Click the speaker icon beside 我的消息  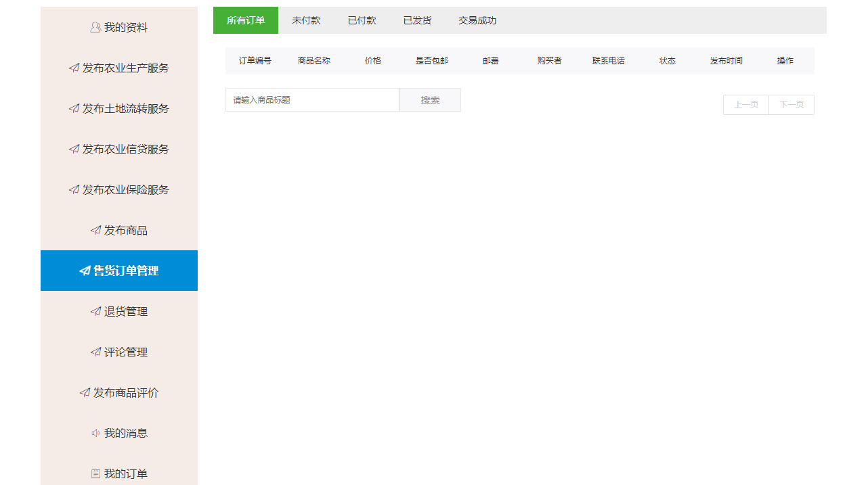[95, 434]
